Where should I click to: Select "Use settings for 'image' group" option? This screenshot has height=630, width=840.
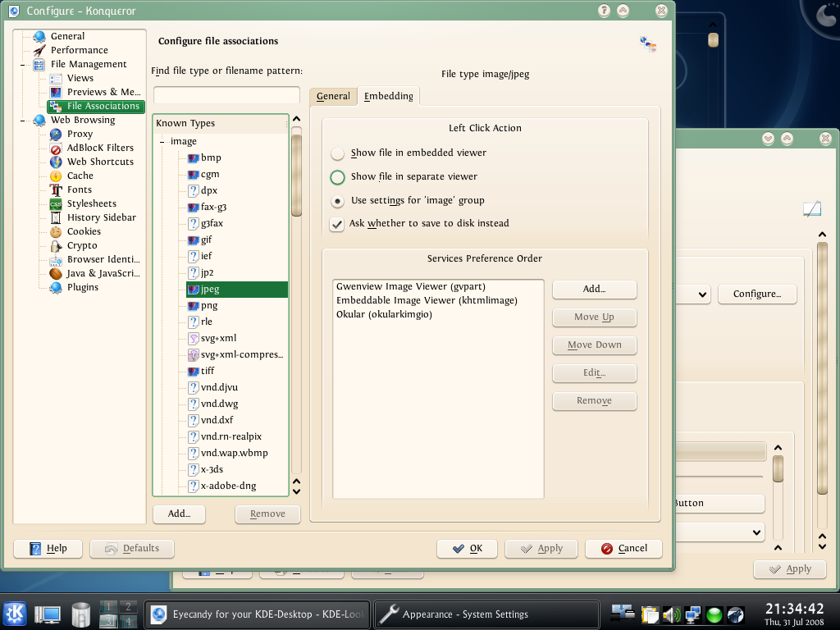337,201
